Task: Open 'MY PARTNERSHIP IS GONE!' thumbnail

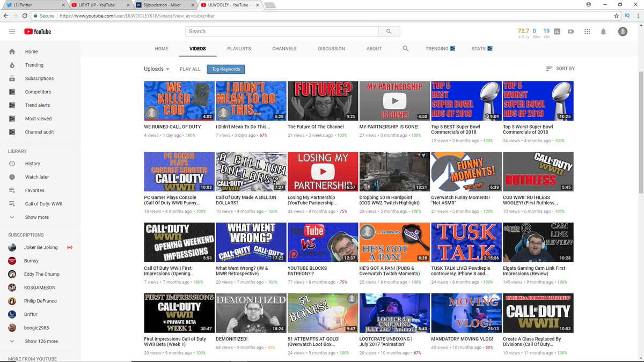Action: (394, 101)
